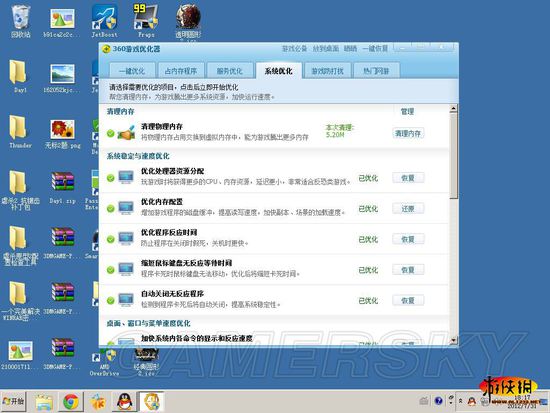Image resolution: width=550 pixels, height=413 pixels.
Task: Open the Recycle Bin desktop icon
Action: point(20,21)
